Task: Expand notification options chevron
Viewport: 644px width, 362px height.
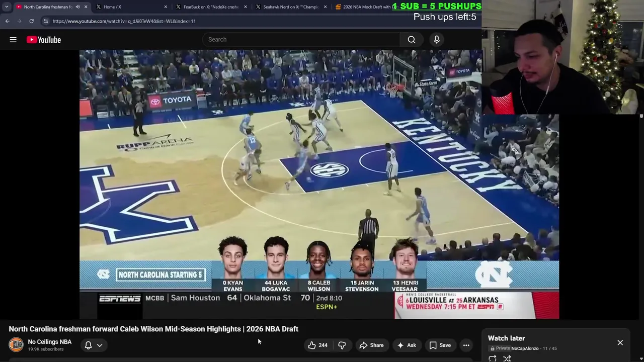Action: (x=100, y=345)
